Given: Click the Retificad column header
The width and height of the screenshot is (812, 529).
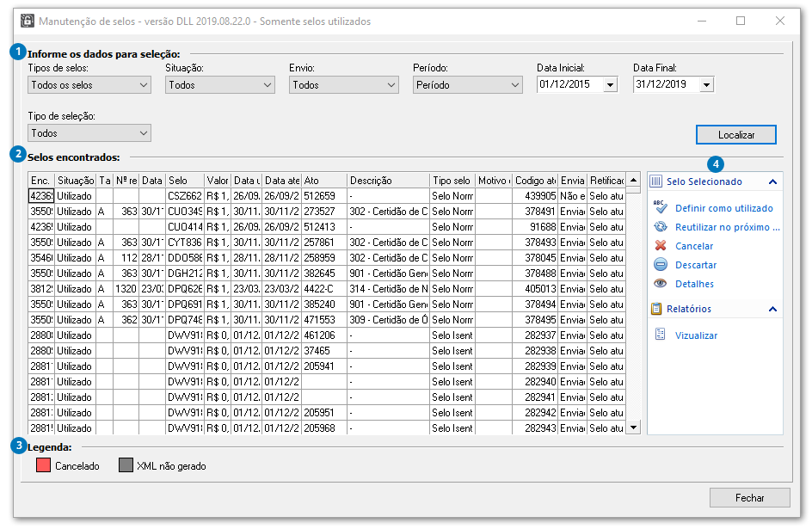Looking at the screenshot, I should 606,180.
